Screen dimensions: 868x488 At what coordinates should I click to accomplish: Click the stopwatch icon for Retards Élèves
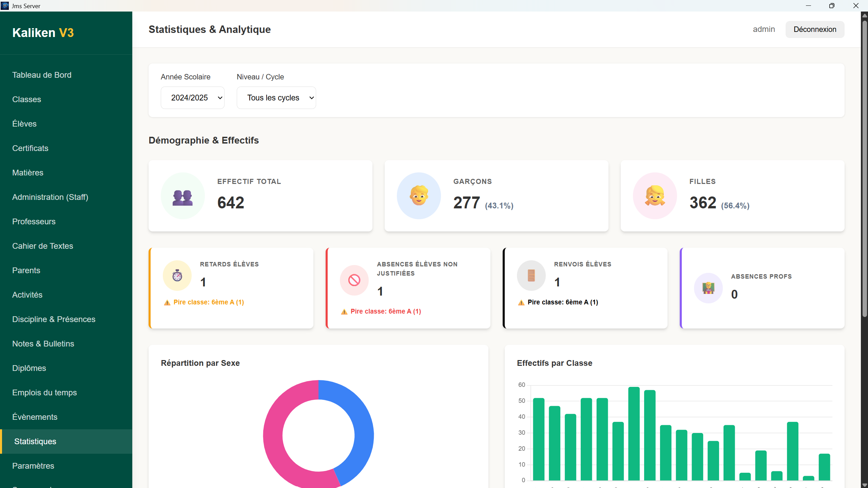pyautogui.click(x=177, y=276)
